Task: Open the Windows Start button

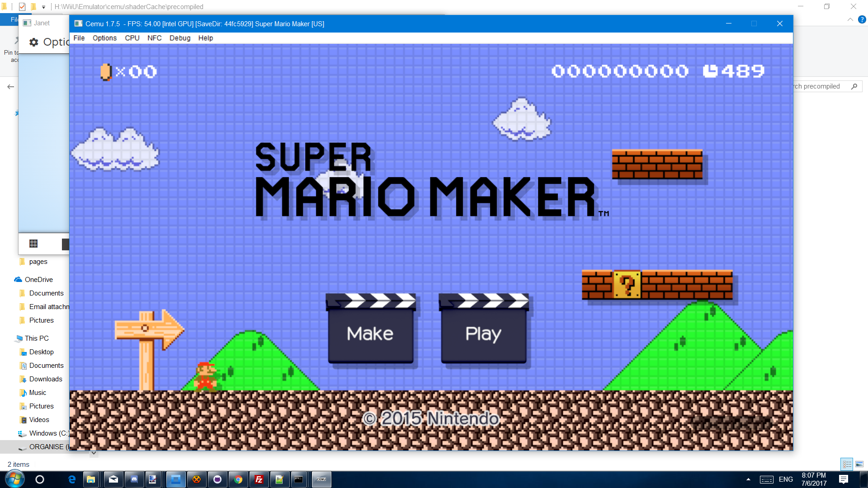Action: (14, 479)
